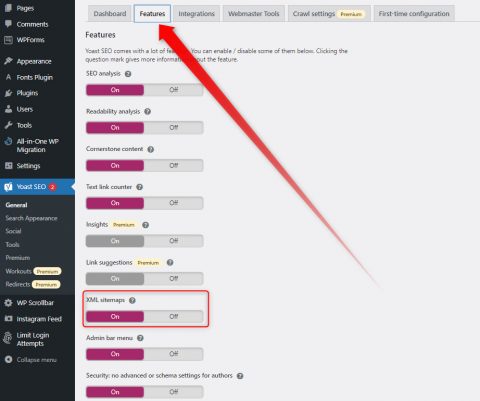This screenshot has width=480, height=401.
Task: Click the Readability analysis help icon
Action: pyautogui.click(x=147, y=112)
